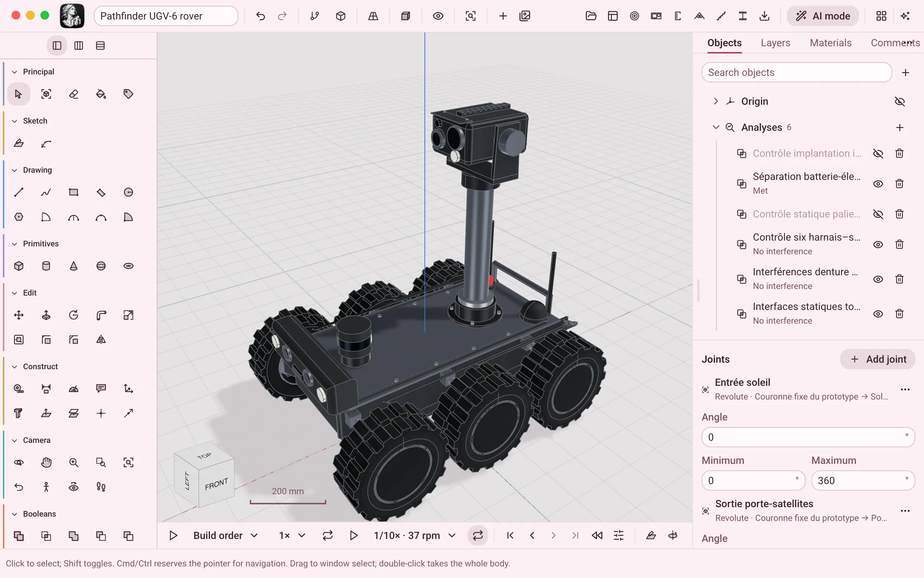The width and height of the screenshot is (924, 578).
Task: Show Contrôle statique palie analysis
Action: click(878, 214)
